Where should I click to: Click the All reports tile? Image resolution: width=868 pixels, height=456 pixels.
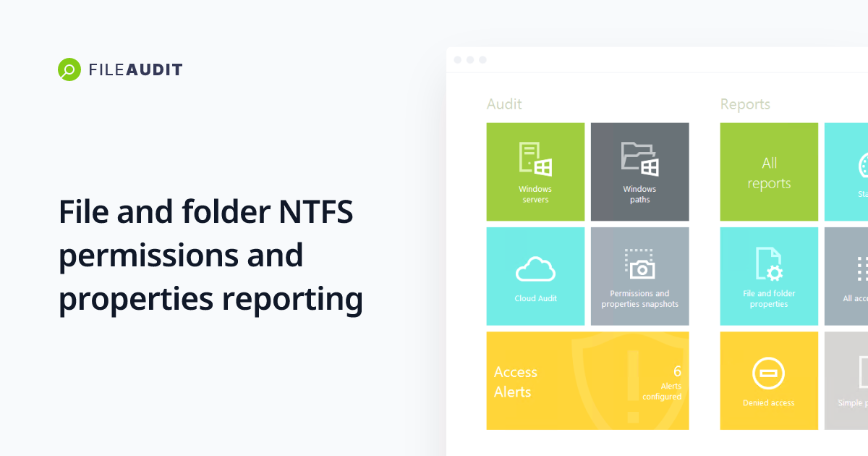[x=769, y=172]
